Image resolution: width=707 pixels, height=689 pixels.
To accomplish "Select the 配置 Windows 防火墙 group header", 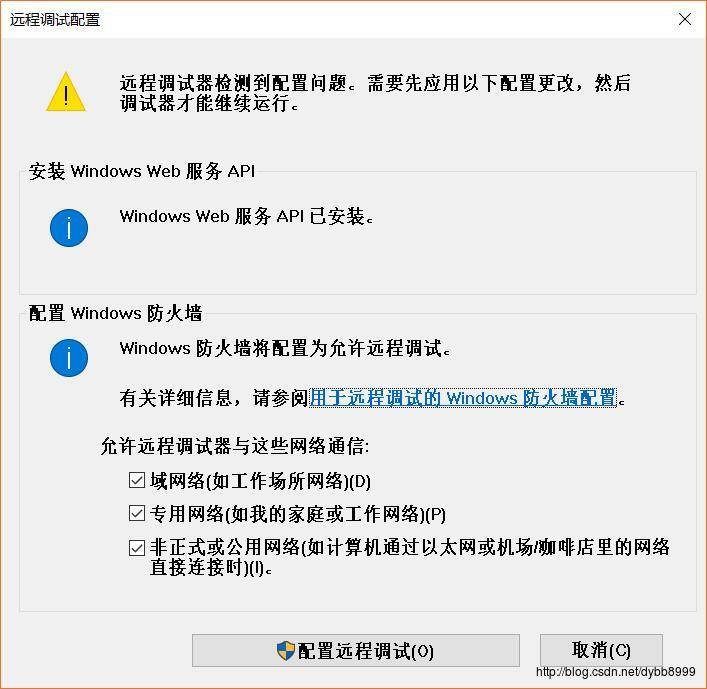I will (x=115, y=313).
